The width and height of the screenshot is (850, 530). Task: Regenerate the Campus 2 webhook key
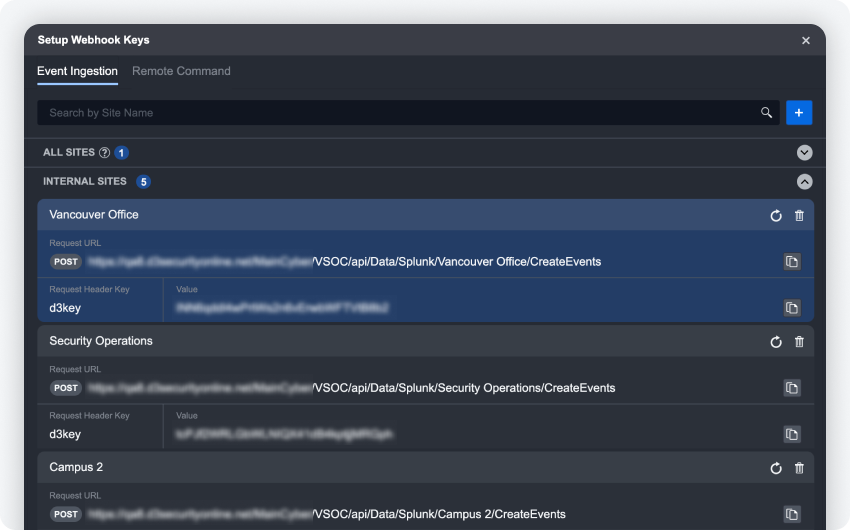[776, 468]
